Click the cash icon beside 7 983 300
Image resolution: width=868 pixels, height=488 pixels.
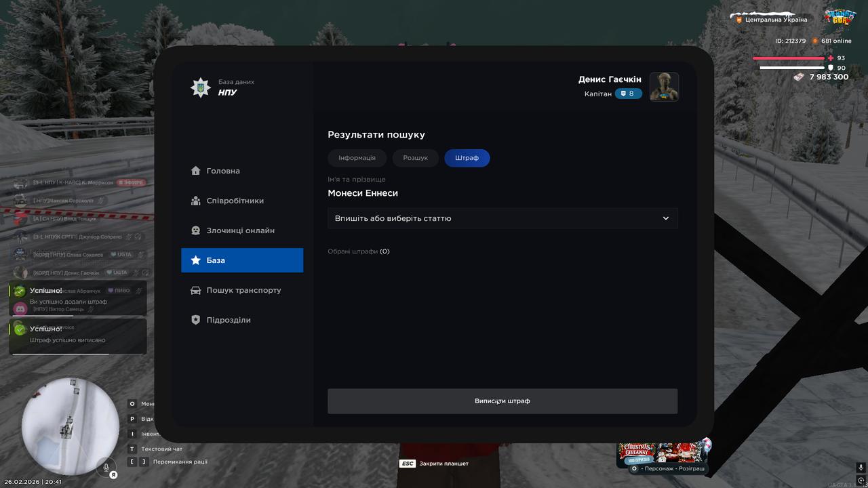click(x=800, y=77)
